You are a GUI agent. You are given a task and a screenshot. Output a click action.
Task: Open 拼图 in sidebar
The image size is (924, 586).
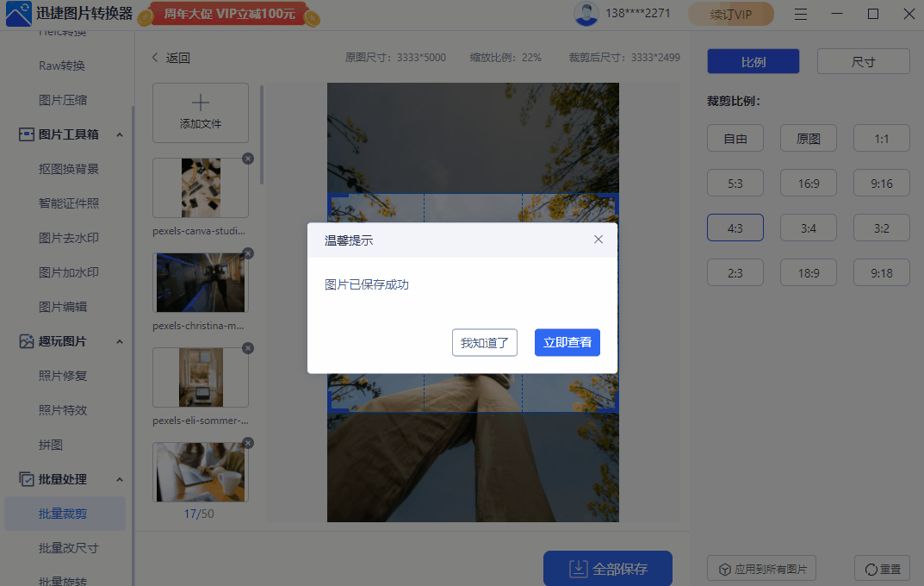(50, 445)
